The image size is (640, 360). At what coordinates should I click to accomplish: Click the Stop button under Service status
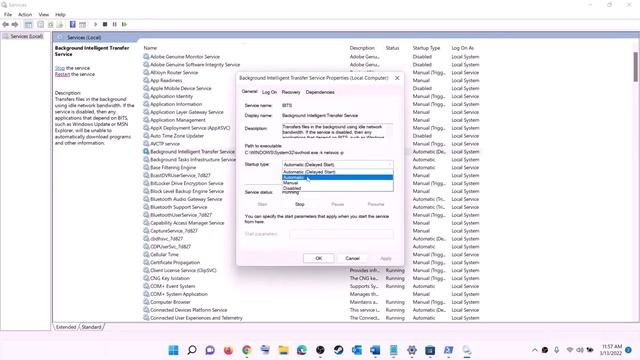300,204
